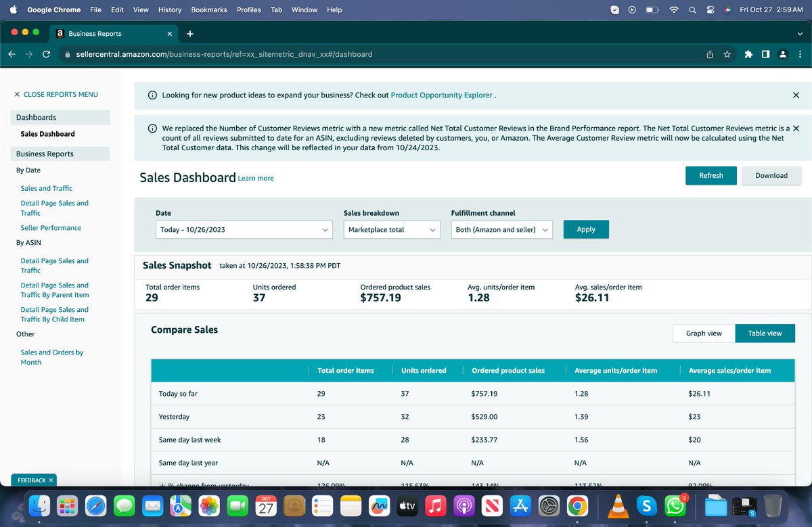Click the address bar URL field
812x527 pixels.
point(379,54)
